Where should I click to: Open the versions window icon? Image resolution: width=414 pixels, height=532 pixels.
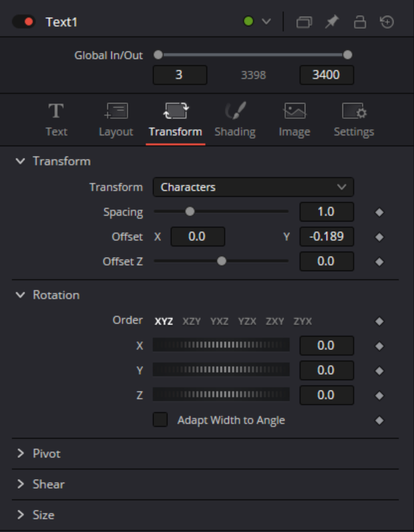(304, 22)
